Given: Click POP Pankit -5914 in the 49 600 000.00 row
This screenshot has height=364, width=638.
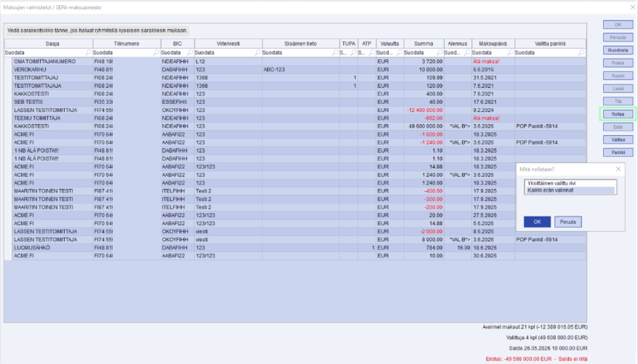Looking at the screenshot, I should [537, 126].
